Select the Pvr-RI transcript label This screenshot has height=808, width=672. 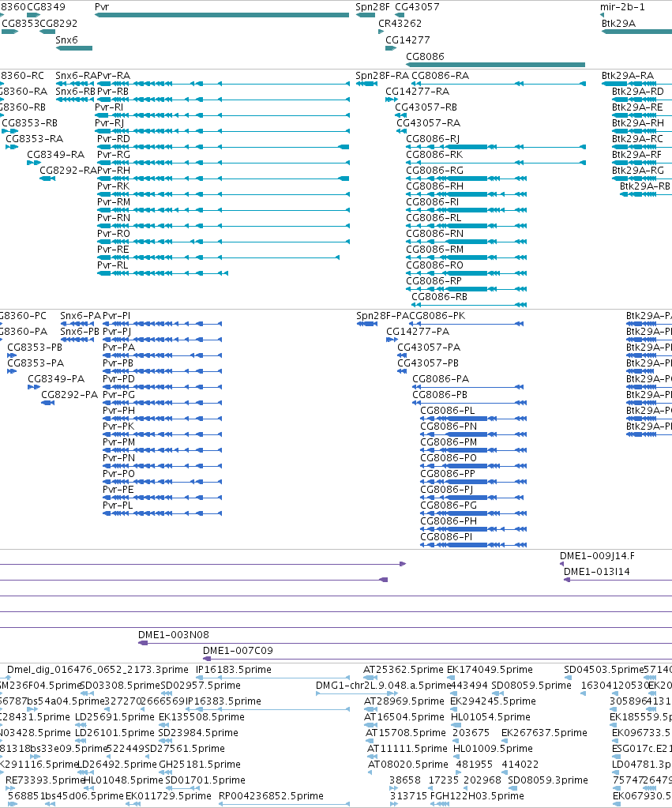(109, 107)
